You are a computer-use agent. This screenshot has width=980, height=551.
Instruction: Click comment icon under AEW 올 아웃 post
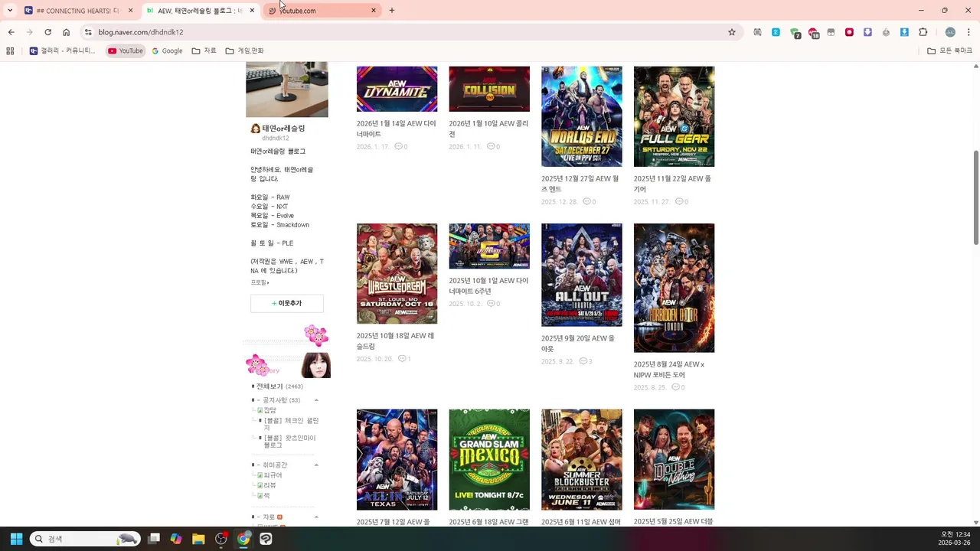(x=583, y=361)
